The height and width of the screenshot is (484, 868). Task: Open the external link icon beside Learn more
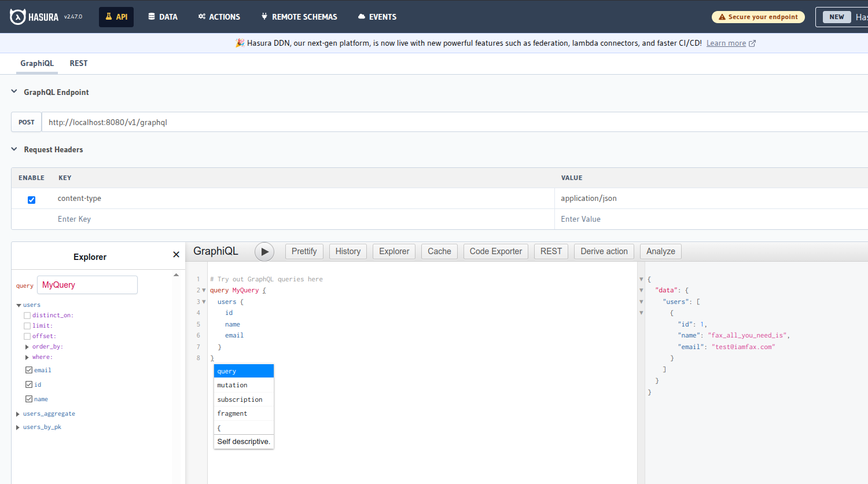[x=752, y=43]
